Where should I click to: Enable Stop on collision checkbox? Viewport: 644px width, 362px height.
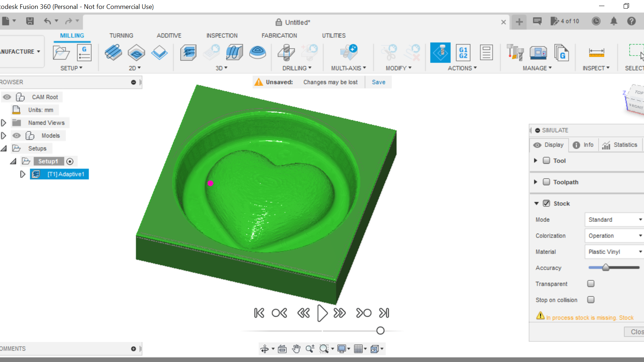[x=591, y=300]
